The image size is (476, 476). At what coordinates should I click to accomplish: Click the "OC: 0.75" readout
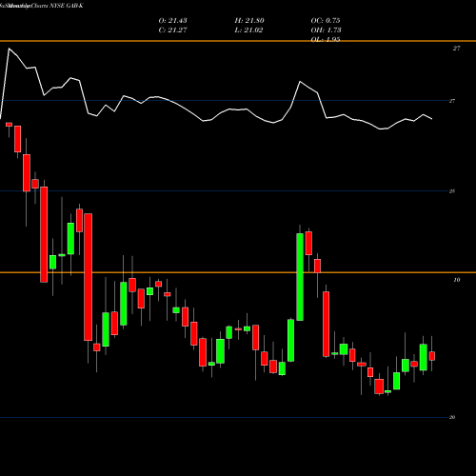[x=326, y=21]
